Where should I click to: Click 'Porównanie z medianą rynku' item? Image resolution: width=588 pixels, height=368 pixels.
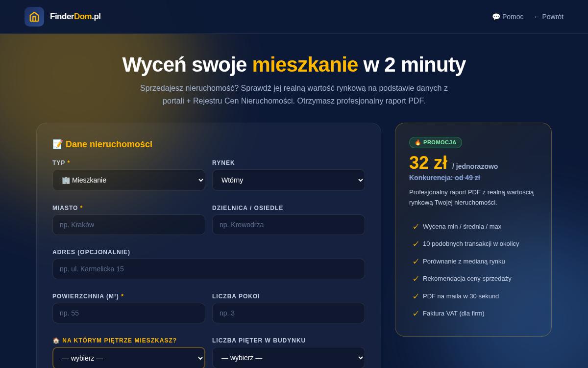464,262
